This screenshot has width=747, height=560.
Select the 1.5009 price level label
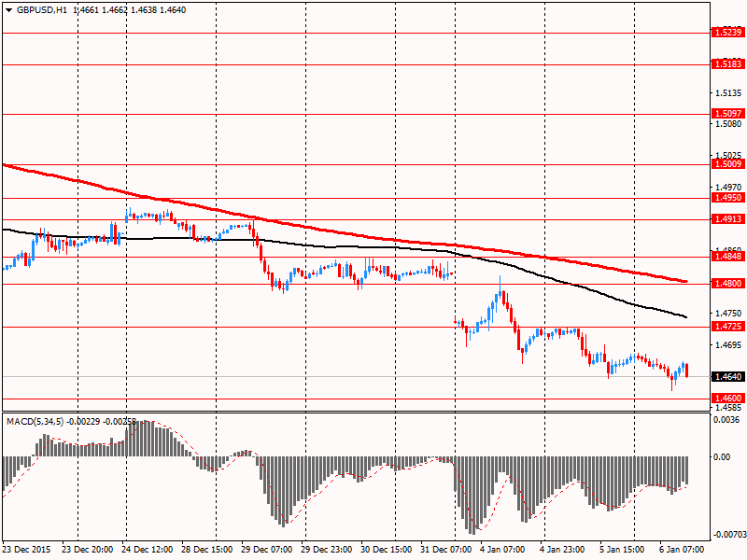728,164
